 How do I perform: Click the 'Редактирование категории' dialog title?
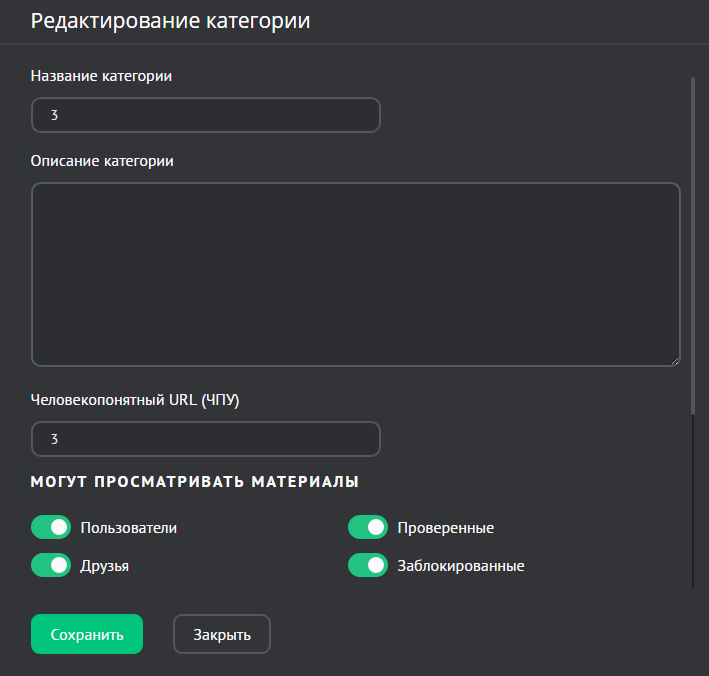coord(170,22)
